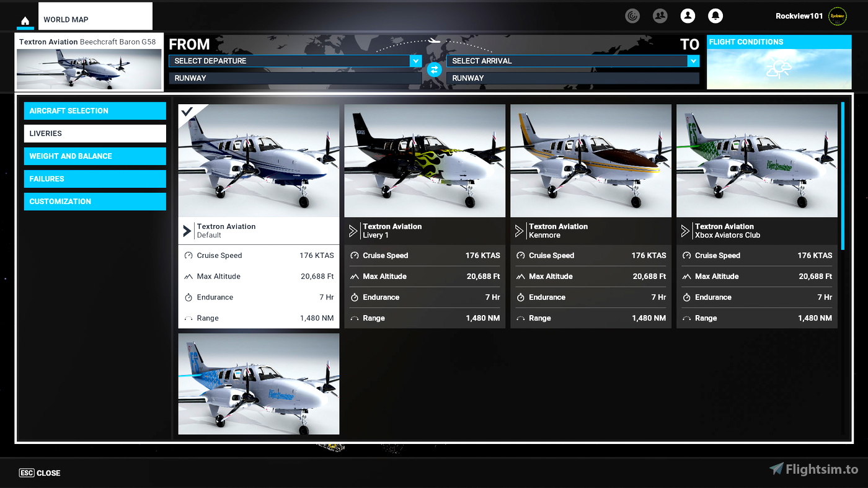Click the checkmark on the Default livery

click(x=186, y=112)
